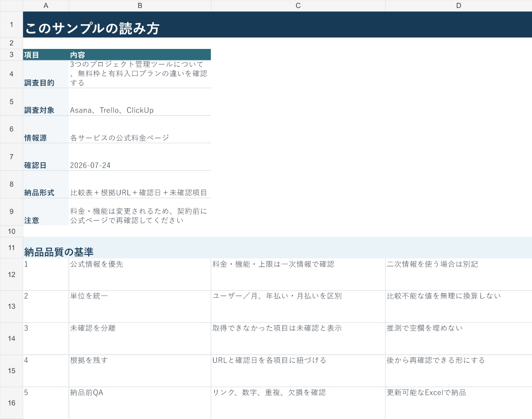Image resolution: width=532 pixels, height=419 pixels.
Task: Select cell 推測で空欄を埋めない
Action: tap(459, 338)
